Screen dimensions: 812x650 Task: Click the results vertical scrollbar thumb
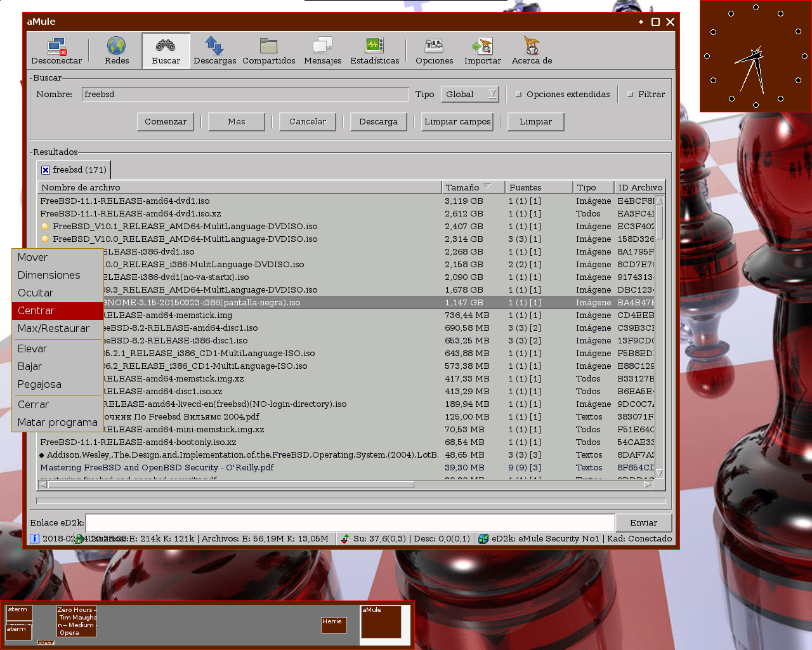pyautogui.click(x=660, y=222)
